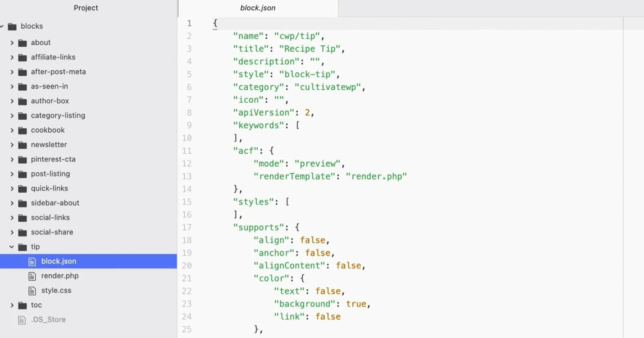This screenshot has height=338, width=644.
Task: Expand the quick-links folder chevron
Action: pyautogui.click(x=12, y=189)
